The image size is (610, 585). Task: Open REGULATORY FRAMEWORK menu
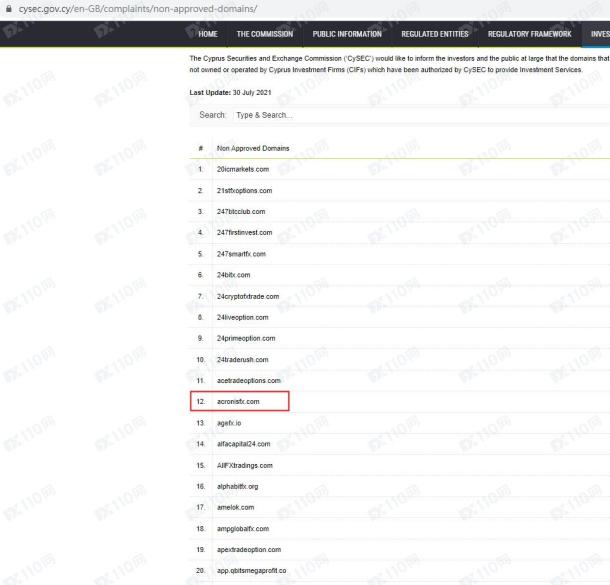coord(529,34)
